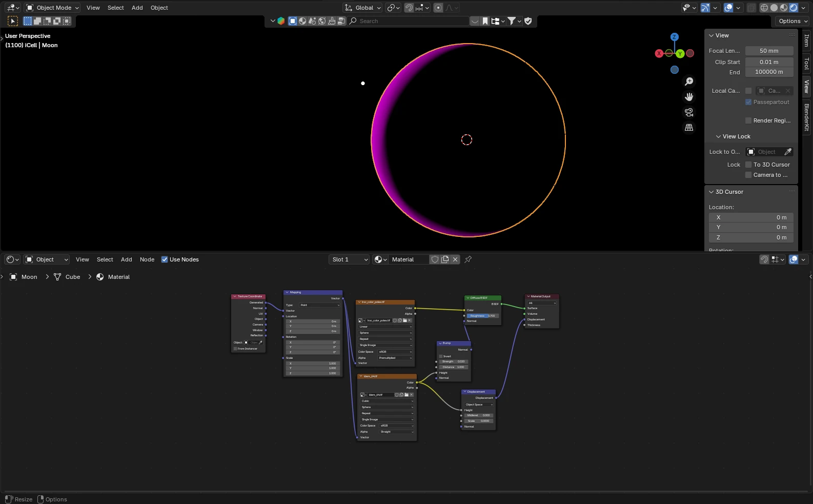Open the Object Mode dropdown
The width and height of the screenshot is (813, 504).
click(53, 8)
